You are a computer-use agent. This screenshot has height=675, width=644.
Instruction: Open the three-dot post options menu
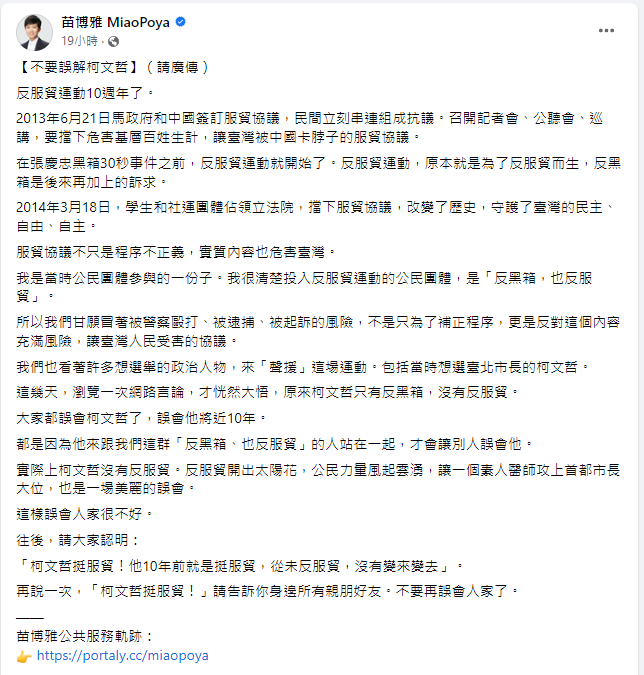click(x=606, y=31)
